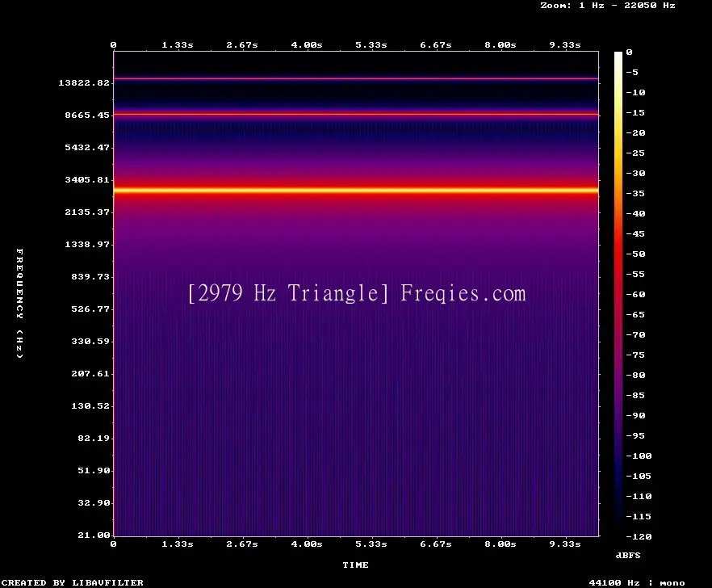Viewport: 712px width, 588px height.
Task: Click "9.33s" on the upper time axis
Action: pyautogui.click(x=565, y=45)
